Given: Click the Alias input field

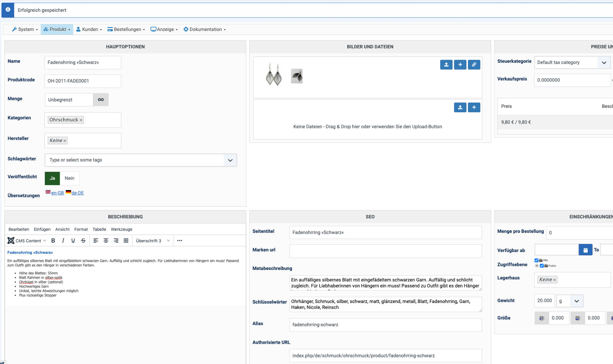Looking at the screenshot, I should (386, 325).
